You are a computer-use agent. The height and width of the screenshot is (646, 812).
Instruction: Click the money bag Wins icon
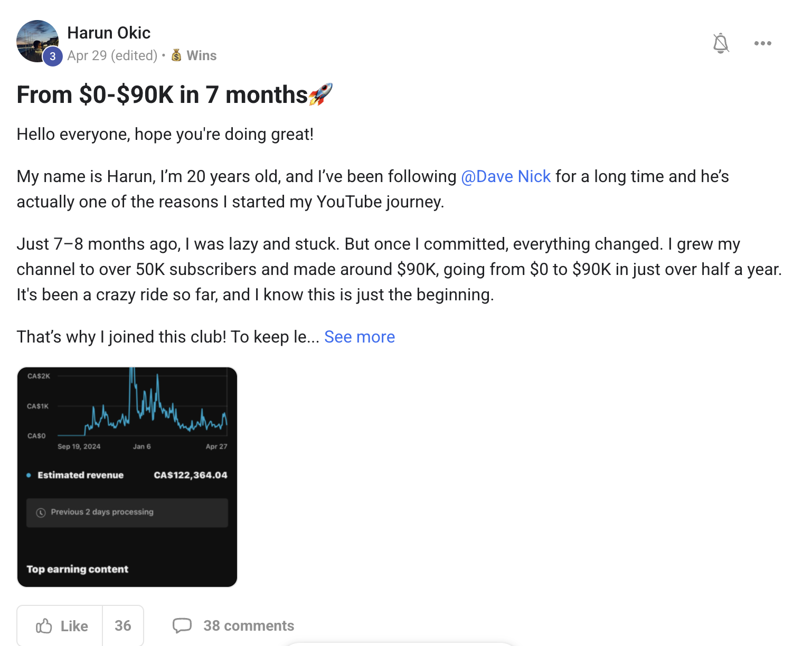click(x=176, y=55)
